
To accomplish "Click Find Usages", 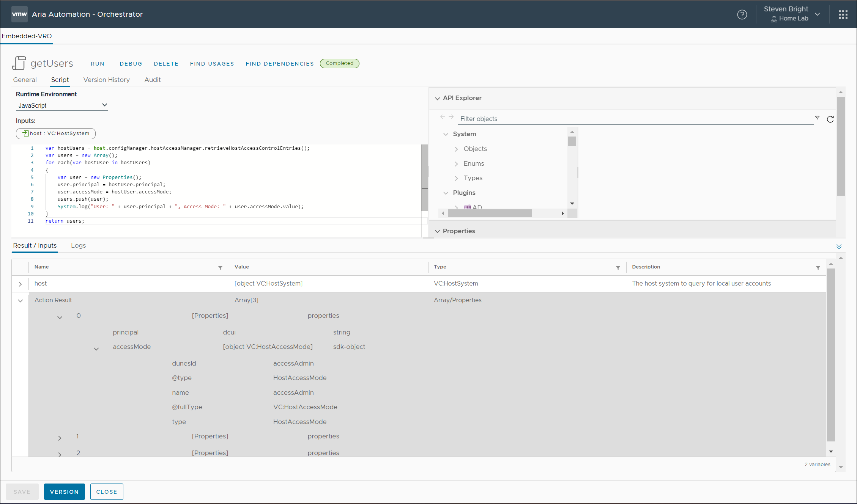I will pos(212,64).
